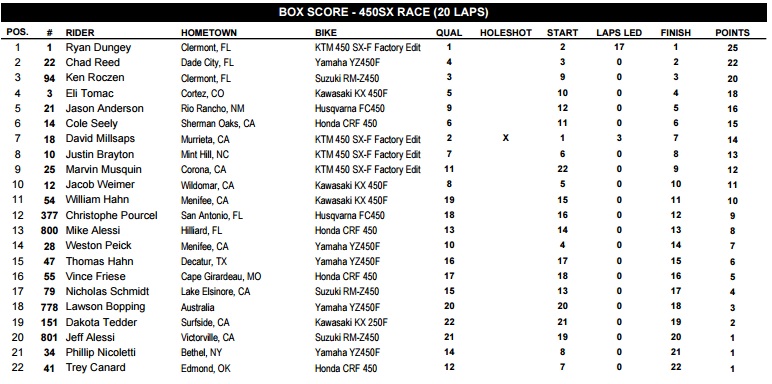Click Vince Friese hometown Cape Girardeau, MO
The width and height of the screenshot is (772, 384).
(x=221, y=277)
